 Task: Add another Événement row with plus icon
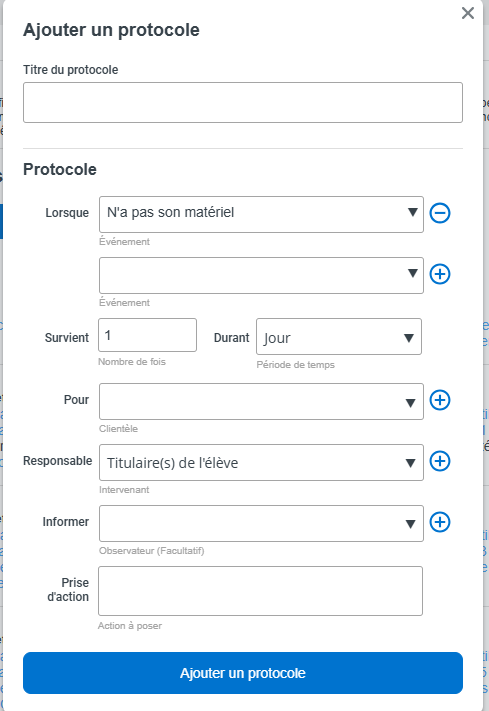[x=440, y=274]
